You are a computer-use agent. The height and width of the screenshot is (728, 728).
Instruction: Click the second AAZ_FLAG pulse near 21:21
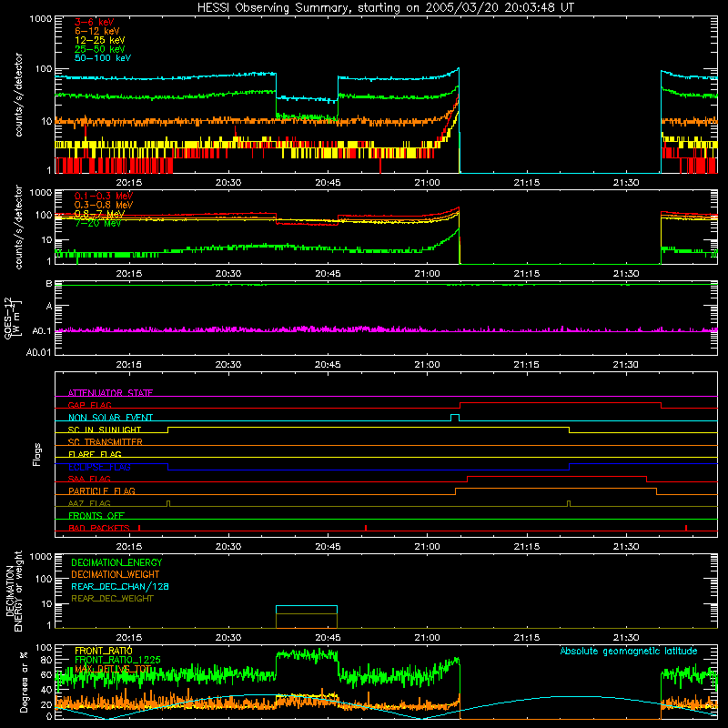(569, 503)
